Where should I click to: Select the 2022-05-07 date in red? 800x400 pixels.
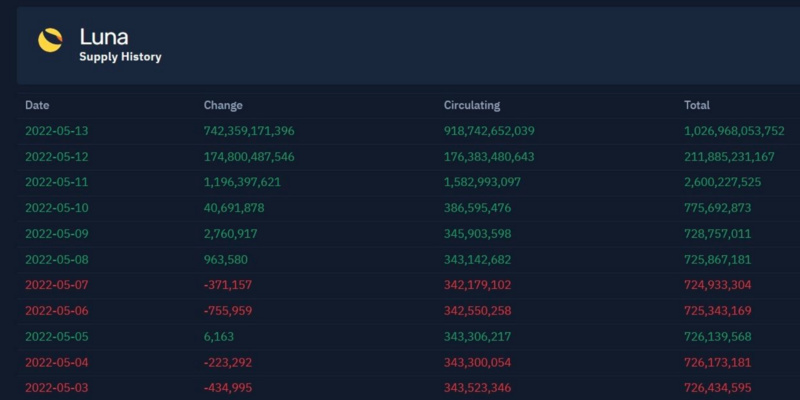pos(57,285)
